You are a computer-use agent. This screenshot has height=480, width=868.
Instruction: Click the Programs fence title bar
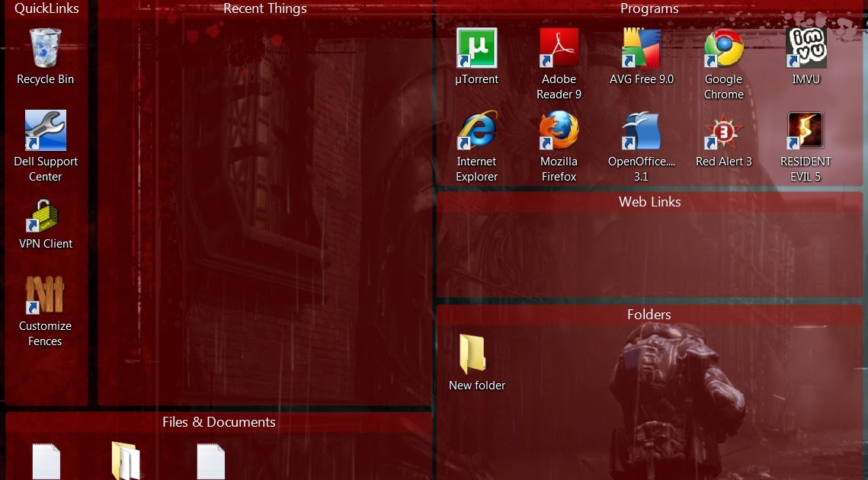pos(649,8)
